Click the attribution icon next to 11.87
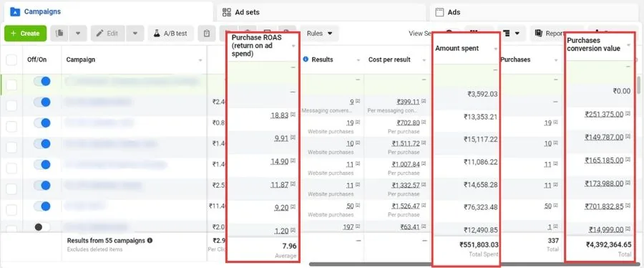 click(293, 184)
